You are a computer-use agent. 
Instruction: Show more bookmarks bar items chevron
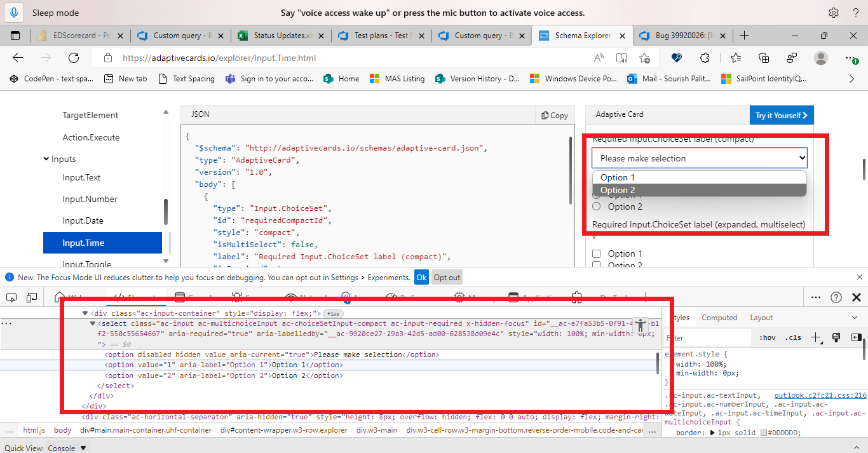pos(852,79)
